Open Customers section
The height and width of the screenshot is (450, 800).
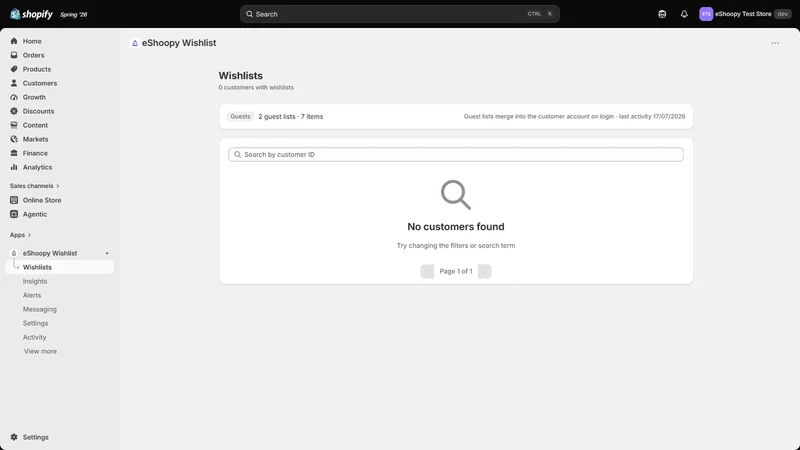click(x=39, y=83)
